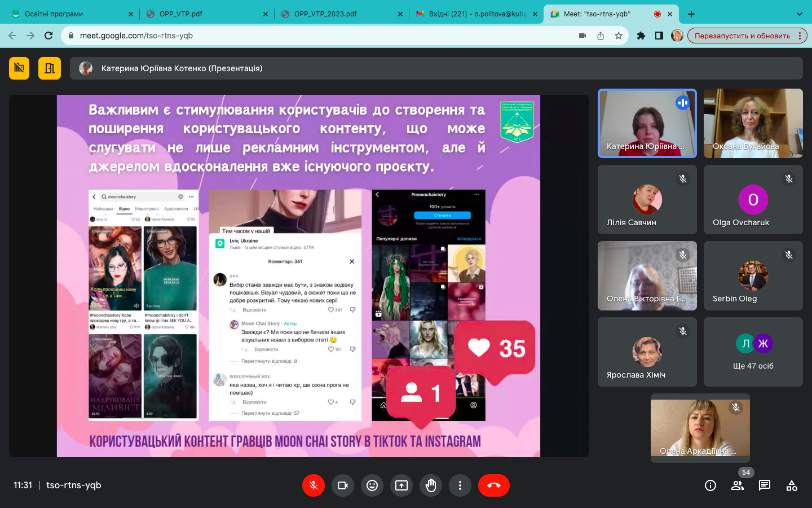This screenshot has height=508, width=812.
Task: Click the present screen icon
Action: (x=401, y=485)
